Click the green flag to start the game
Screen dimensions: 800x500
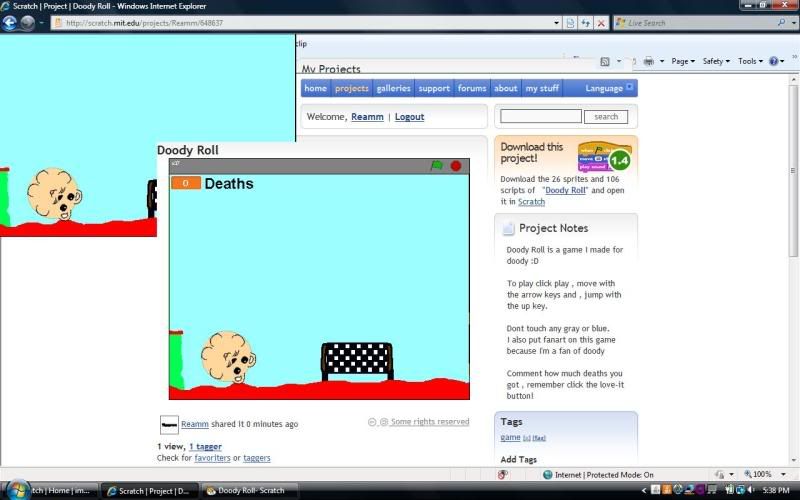(x=436, y=166)
